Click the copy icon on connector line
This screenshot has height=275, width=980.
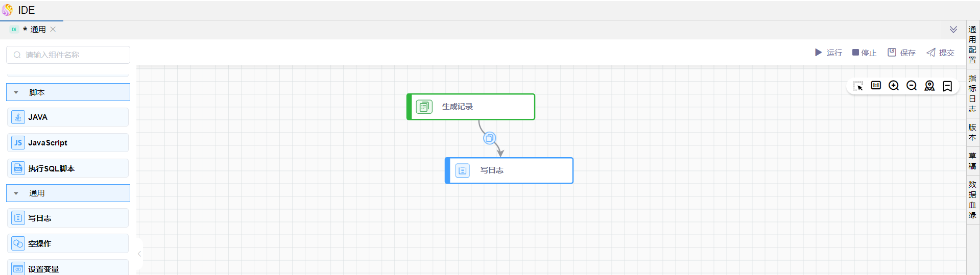tap(489, 138)
